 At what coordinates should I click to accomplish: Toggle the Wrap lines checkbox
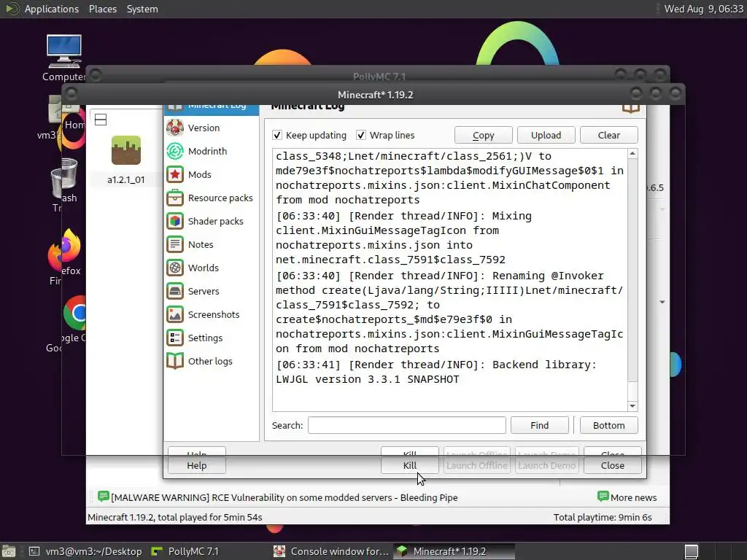361,135
